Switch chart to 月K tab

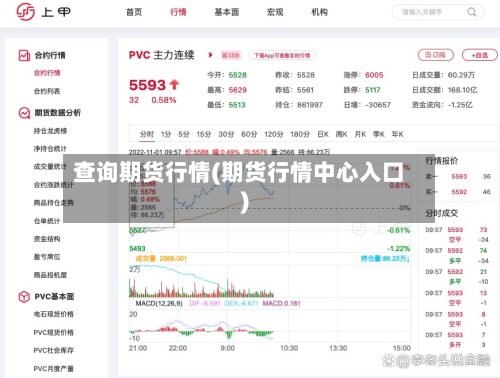pos(360,134)
